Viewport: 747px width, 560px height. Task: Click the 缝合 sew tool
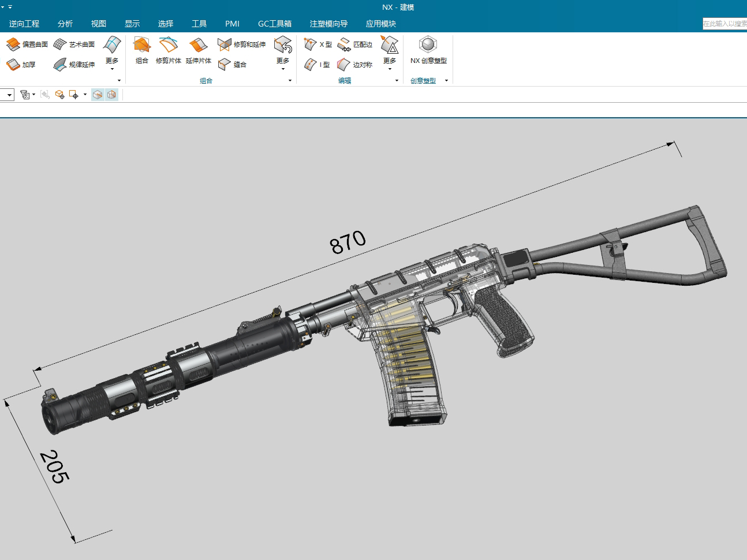click(x=232, y=65)
